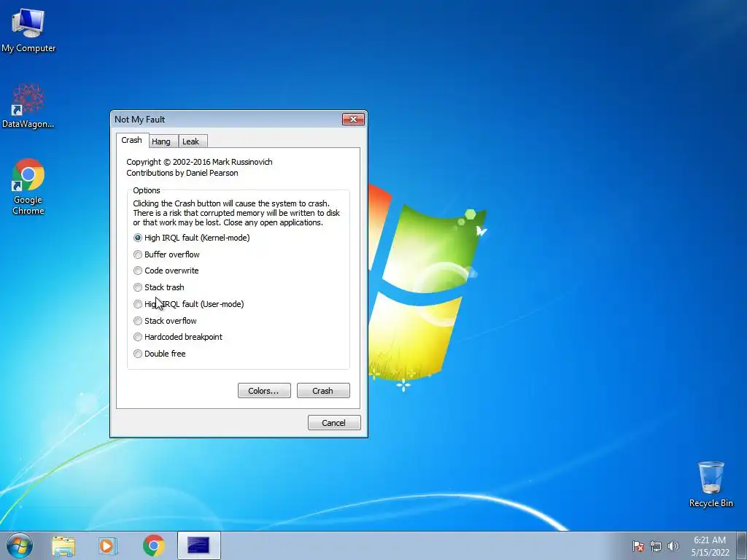747x560 pixels.
Task: Select the Not My Fault taskbar button
Action: pyautogui.click(x=198, y=545)
